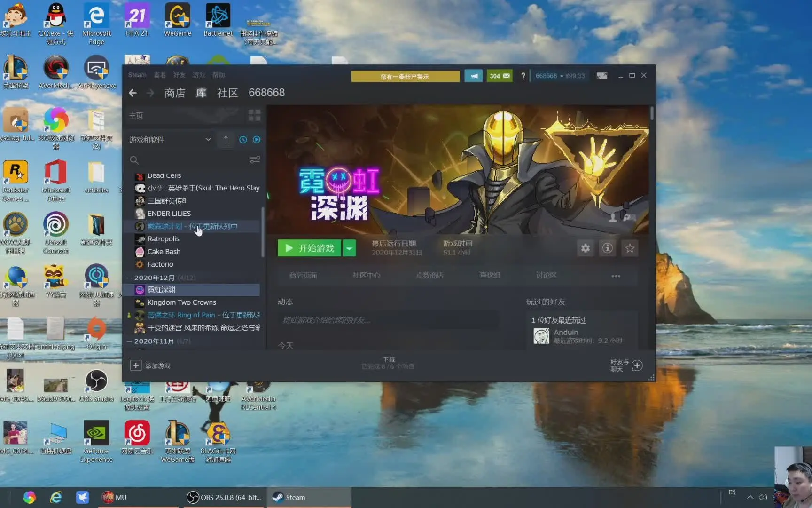Click the green 开始游戏 play button
This screenshot has height=508, width=812.
310,248
